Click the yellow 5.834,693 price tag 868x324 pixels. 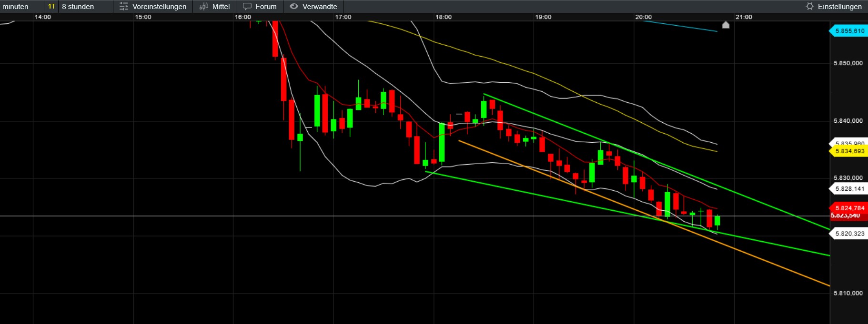click(848, 151)
